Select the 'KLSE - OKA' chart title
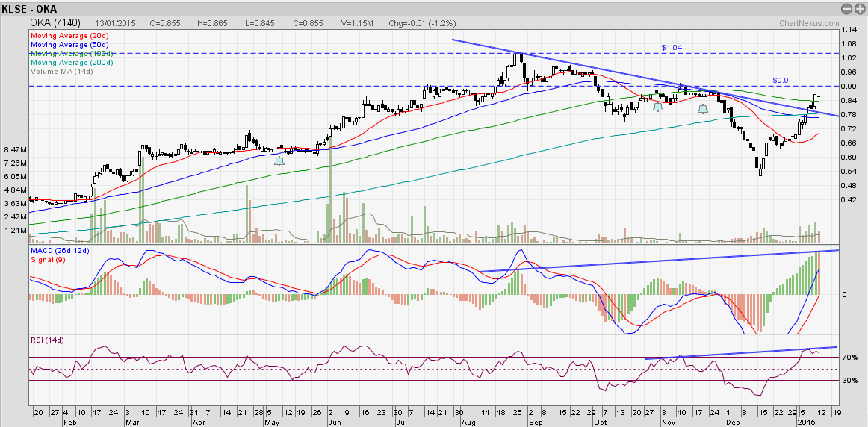This screenshot has width=868, height=427. coord(29,9)
